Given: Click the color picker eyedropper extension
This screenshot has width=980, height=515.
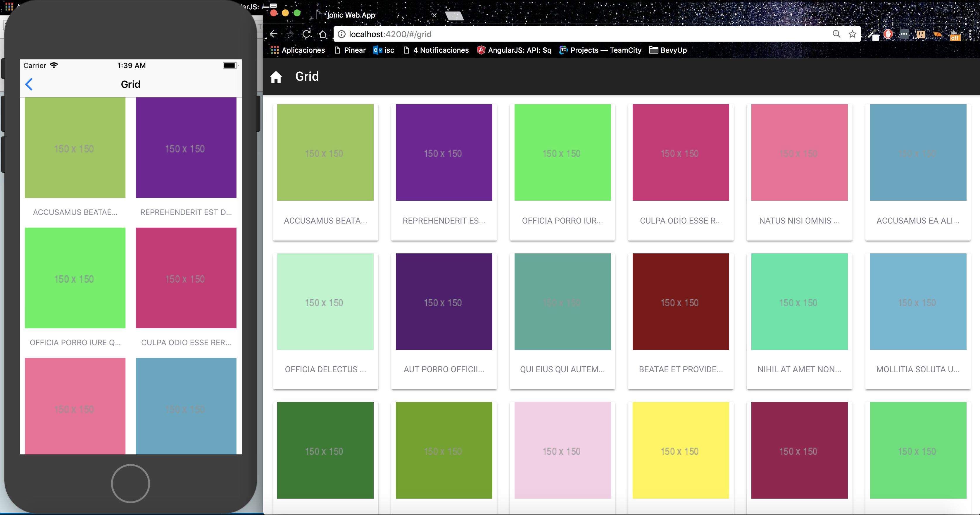Looking at the screenshot, I should [x=873, y=35].
